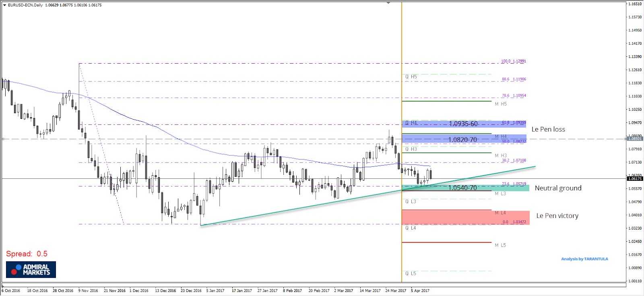Screen dimensions: 644x296
Task: Click the M L5 pivot label
Action: point(500,245)
